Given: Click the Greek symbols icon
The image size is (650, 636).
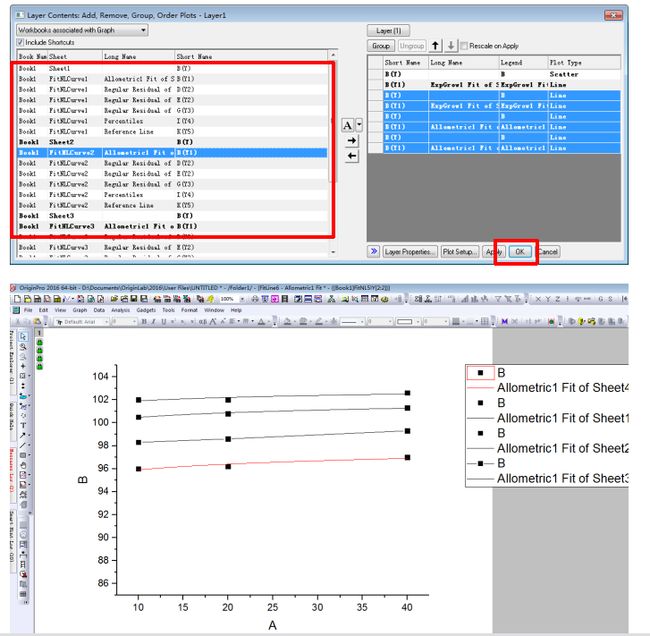Looking at the screenshot, I should 203,321.
